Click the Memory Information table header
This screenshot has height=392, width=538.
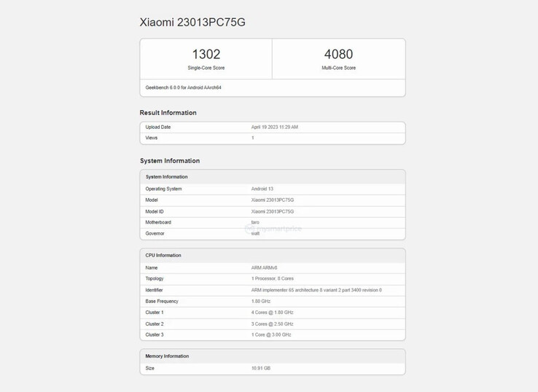(167, 356)
